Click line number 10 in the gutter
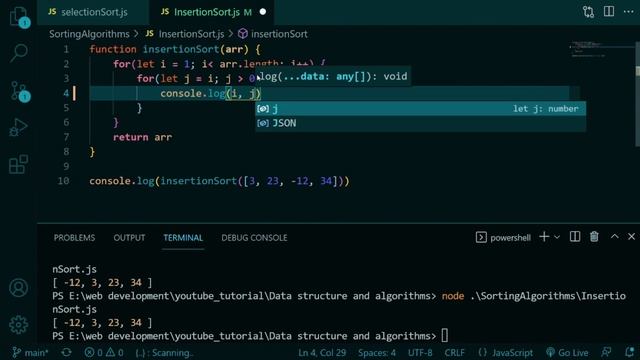 63,181
